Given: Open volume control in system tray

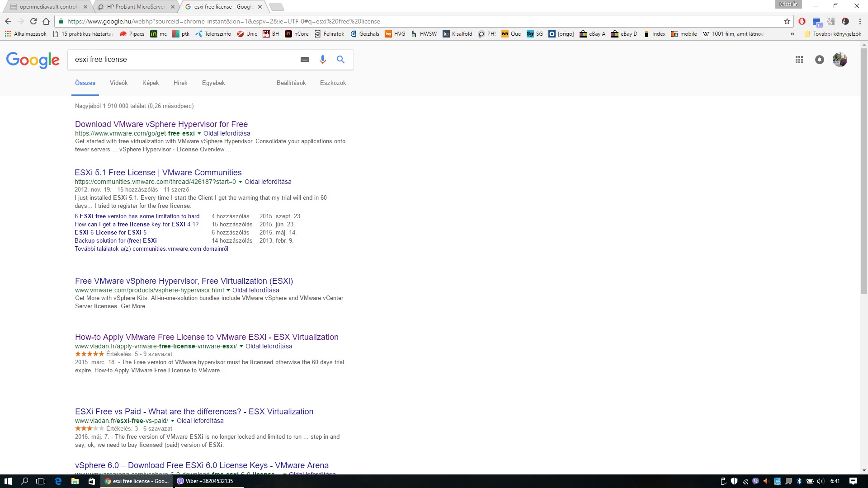Looking at the screenshot, I should (x=821, y=481).
